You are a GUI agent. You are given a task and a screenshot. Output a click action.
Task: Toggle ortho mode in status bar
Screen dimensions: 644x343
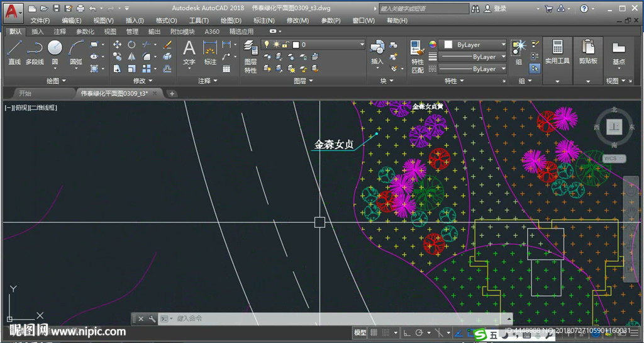point(407,333)
